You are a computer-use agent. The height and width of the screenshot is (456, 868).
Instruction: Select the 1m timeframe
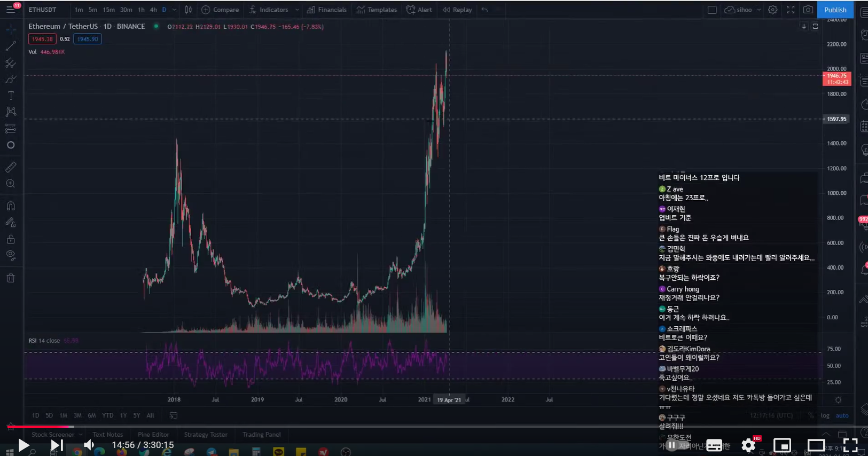[79, 10]
